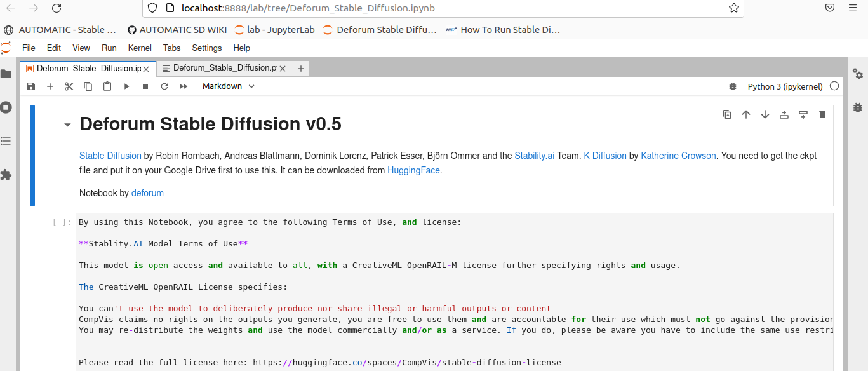Run the selected cell play icon
Screen dimensions: 868x371
click(126, 86)
